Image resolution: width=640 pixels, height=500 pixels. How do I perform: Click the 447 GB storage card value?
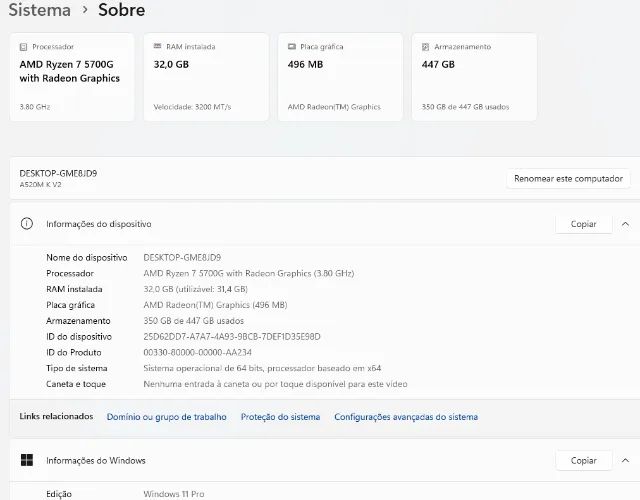point(438,64)
